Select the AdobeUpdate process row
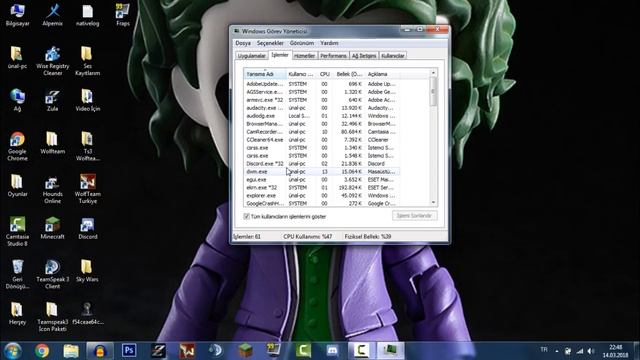 click(x=322, y=84)
